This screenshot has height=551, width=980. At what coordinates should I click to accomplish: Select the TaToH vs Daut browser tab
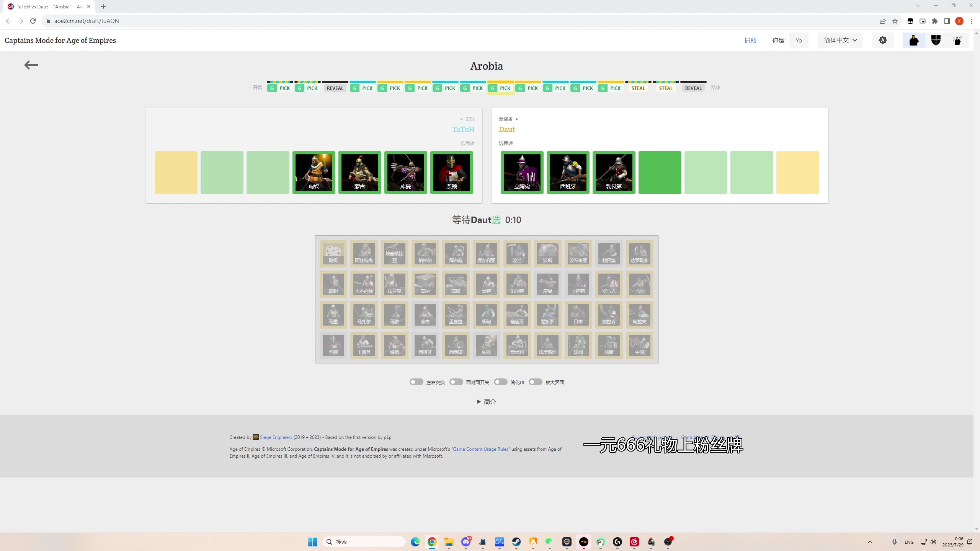click(x=50, y=7)
